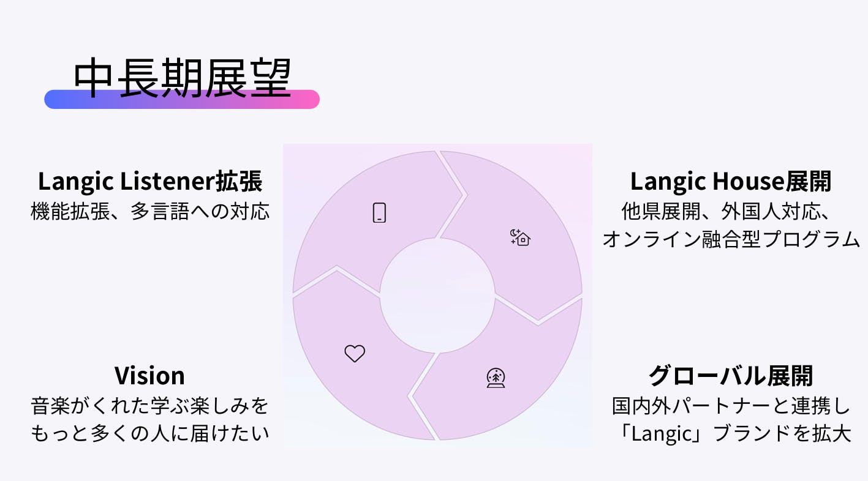Select the Langic House展開 heading
Screen dimensions: 868x481
(x=731, y=181)
